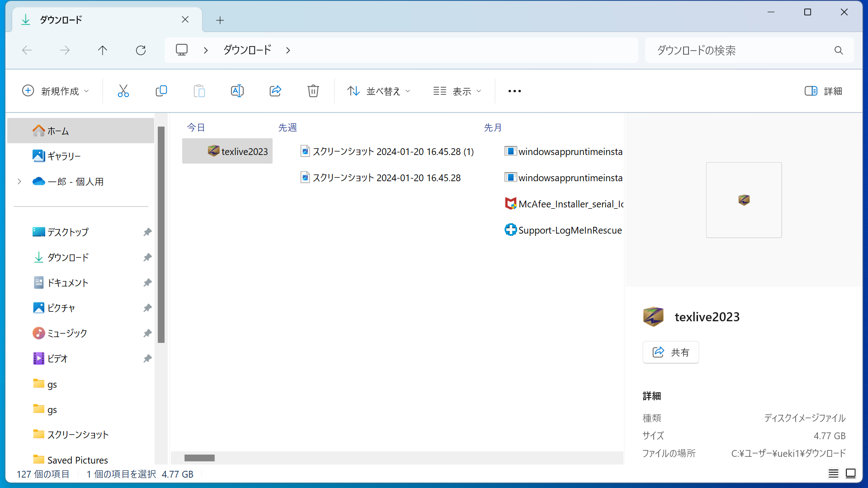Open the 並べ替え sort dropdown

tap(378, 91)
